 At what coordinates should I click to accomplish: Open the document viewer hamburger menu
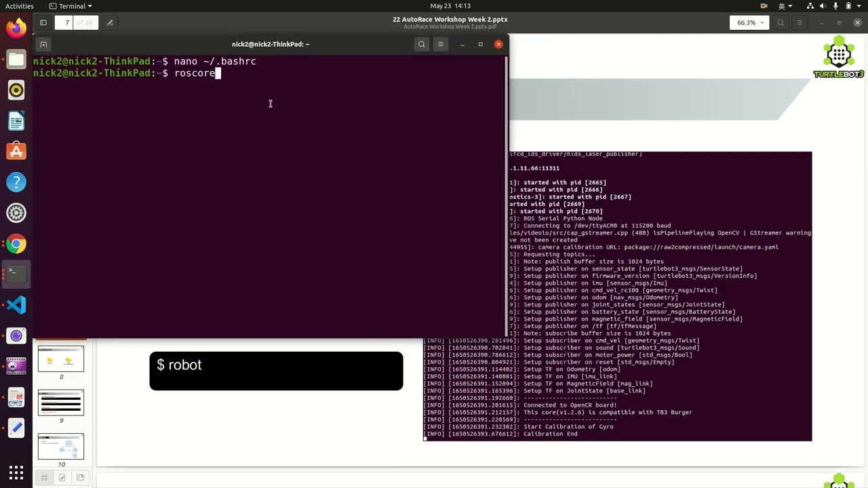pos(800,22)
